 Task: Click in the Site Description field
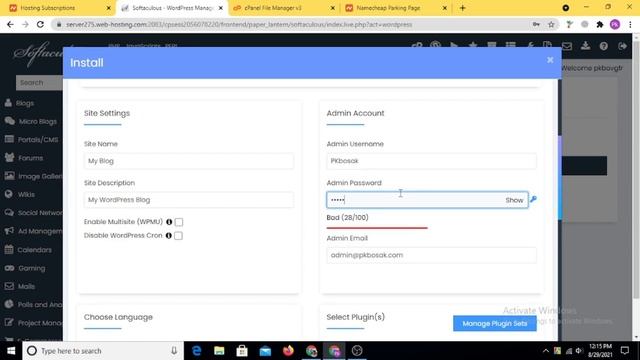click(x=189, y=200)
